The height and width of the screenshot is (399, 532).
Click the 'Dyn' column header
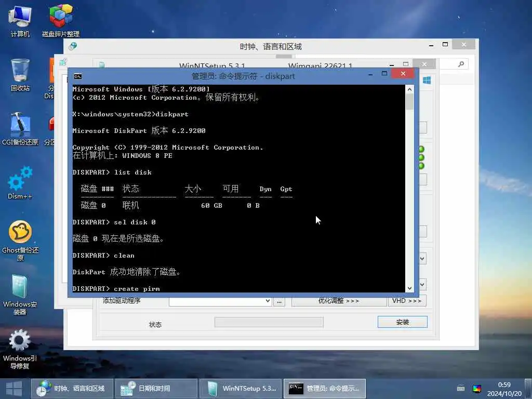point(265,189)
